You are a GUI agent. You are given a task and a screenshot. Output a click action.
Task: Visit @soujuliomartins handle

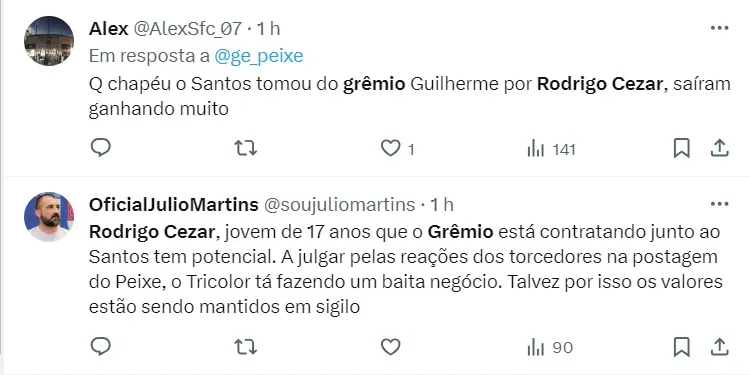pos(340,205)
